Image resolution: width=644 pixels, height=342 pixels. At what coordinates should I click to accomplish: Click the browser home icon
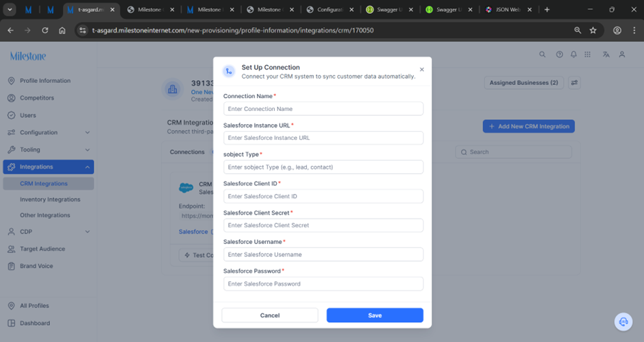coord(62,30)
